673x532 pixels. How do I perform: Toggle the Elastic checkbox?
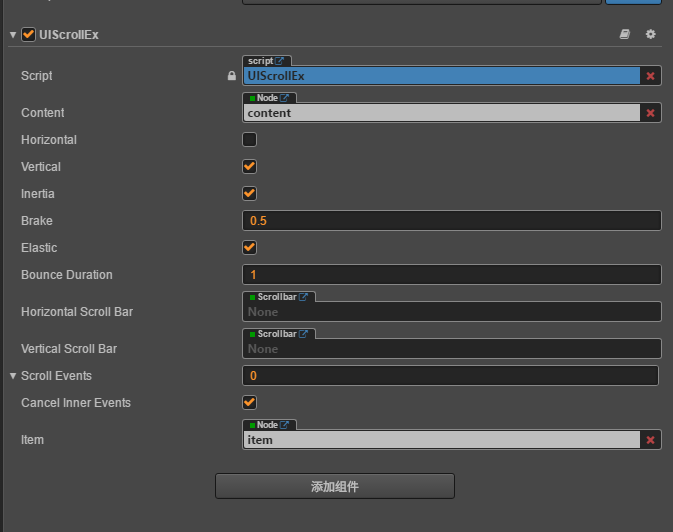[x=249, y=248]
